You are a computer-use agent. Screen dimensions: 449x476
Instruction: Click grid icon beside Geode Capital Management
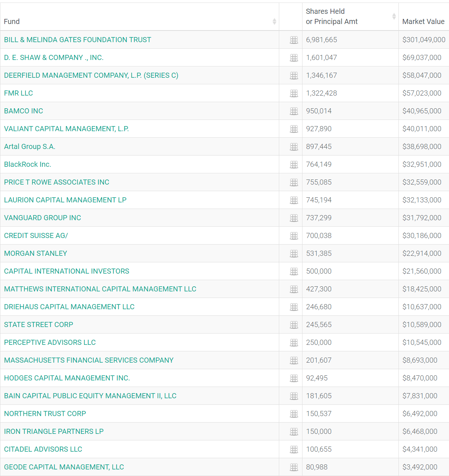[294, 467]
